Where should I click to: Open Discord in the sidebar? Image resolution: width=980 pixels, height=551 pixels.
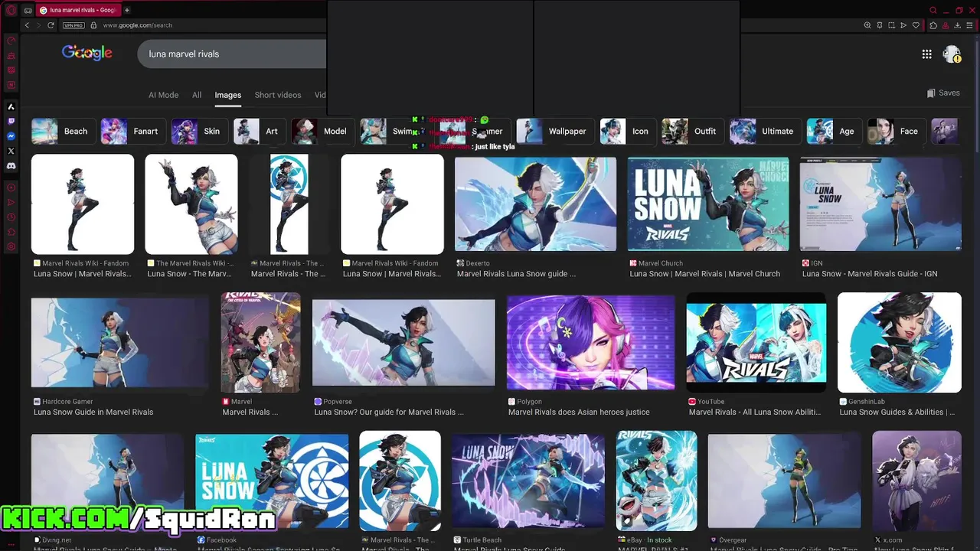(11, 166)
